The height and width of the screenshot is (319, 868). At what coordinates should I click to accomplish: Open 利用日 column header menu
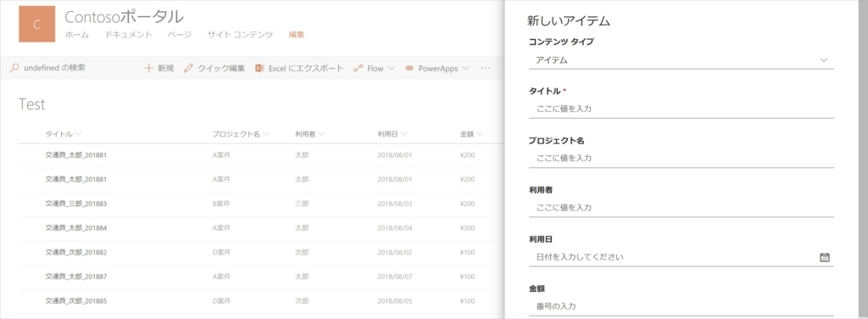tap(392, 134)
